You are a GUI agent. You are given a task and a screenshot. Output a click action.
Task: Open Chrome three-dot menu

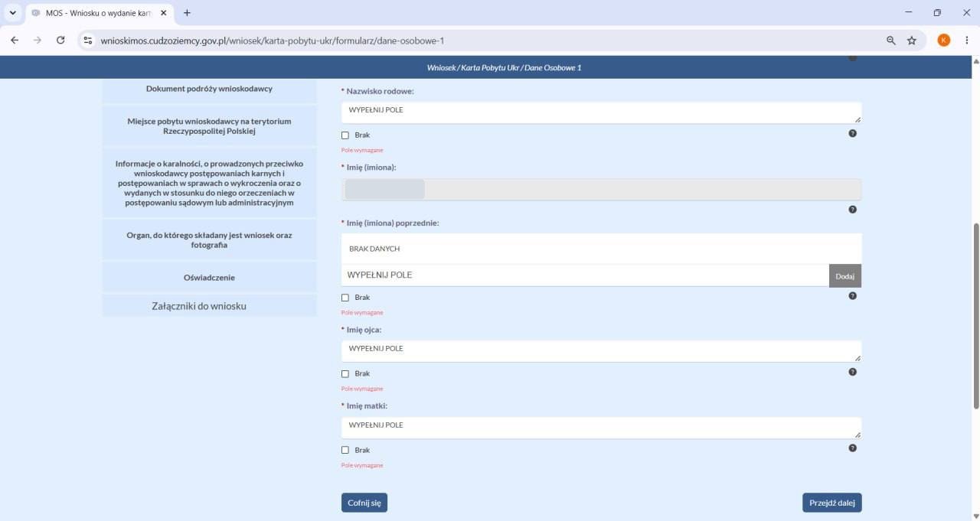(x=967, y=41)
